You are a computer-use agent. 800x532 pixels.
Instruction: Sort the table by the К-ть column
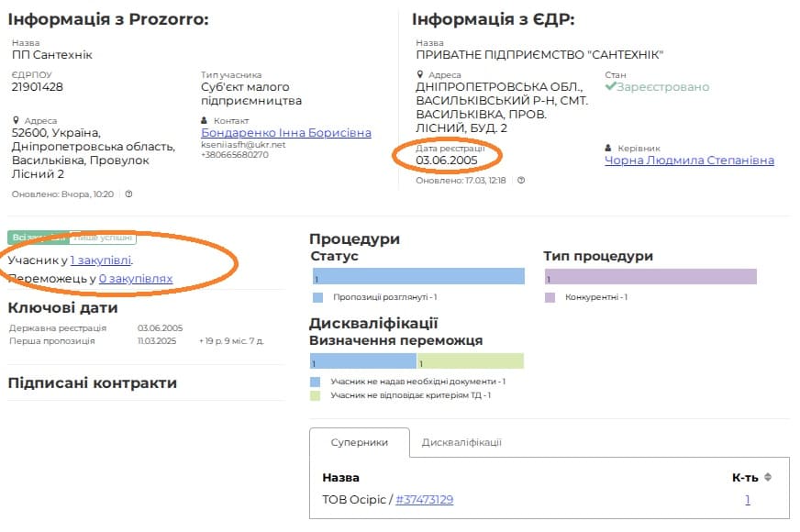tap(768, 477)
